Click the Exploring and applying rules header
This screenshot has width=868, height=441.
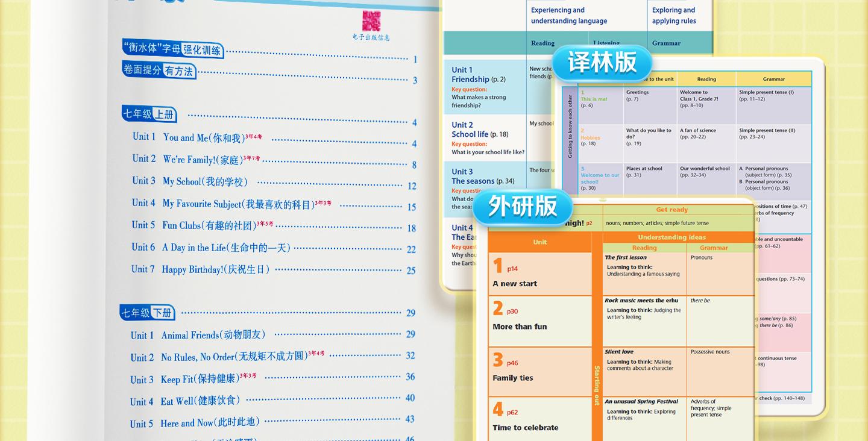click(x=674, y=16)
